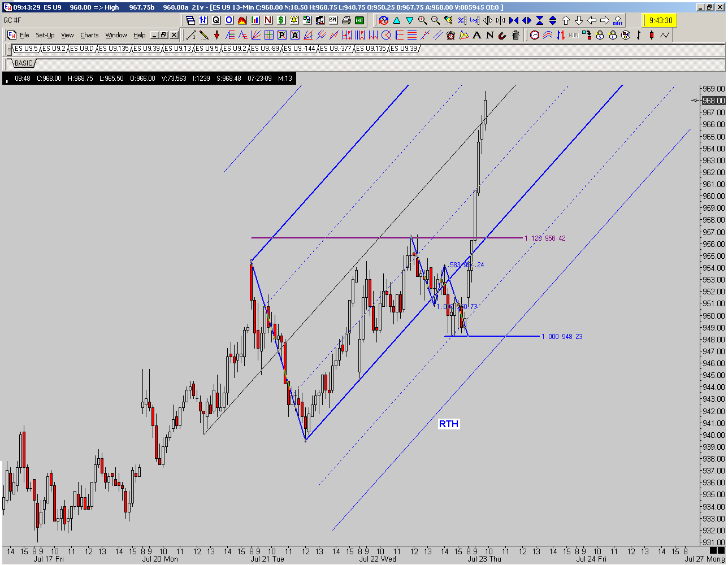Viewport: 728px width, 565px height.
Task: Click the zoom in magnifier
Action: click(423, 20)
